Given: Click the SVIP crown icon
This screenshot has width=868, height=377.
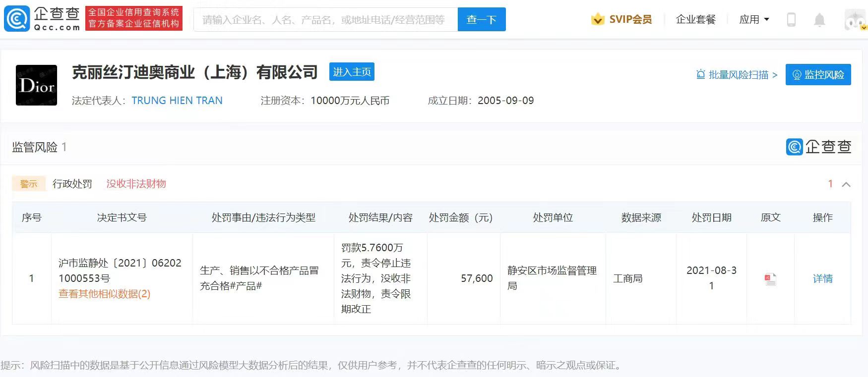Looking at the screenshot, I should 598,19.
